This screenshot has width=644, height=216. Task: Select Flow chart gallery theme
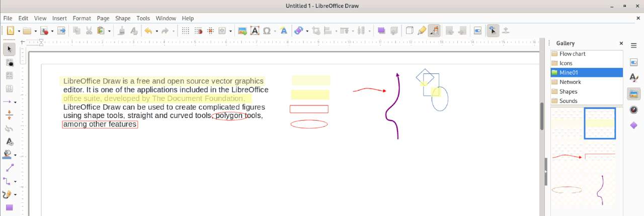point(587,54)
